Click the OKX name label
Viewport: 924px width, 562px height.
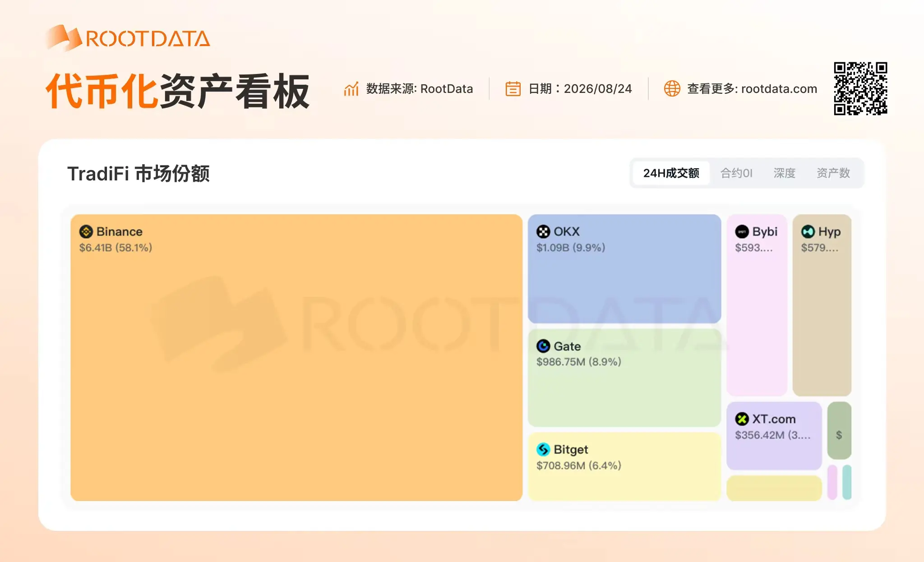click(x=566, y=232)
